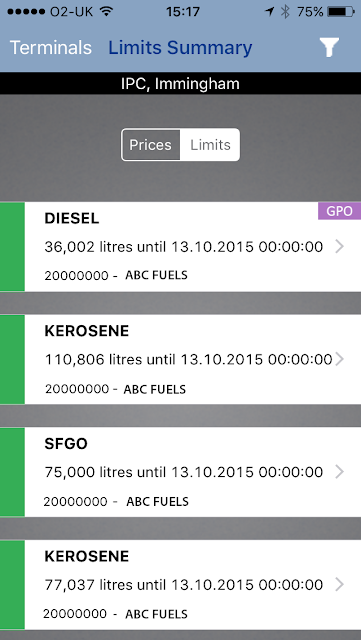This screenshot has width=361, height=640.
Task: Click the green status bar beside Diesel
Action: (x=12, y=247)
